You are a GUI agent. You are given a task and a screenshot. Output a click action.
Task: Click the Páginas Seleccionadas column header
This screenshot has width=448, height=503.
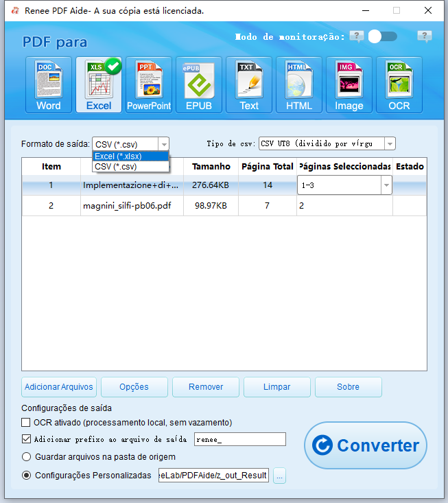(344, 167)
